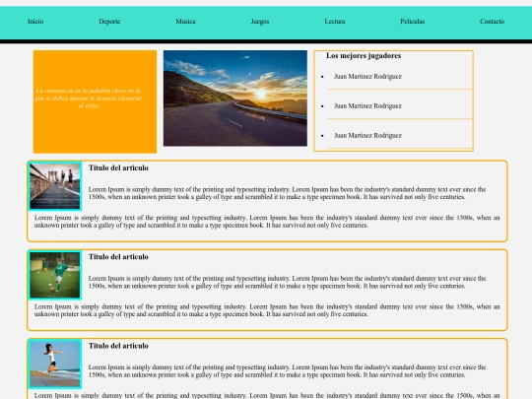
Task: Click the paragraph beneath the soccer image
Action: pyautogui.click(x=267, y=310)
